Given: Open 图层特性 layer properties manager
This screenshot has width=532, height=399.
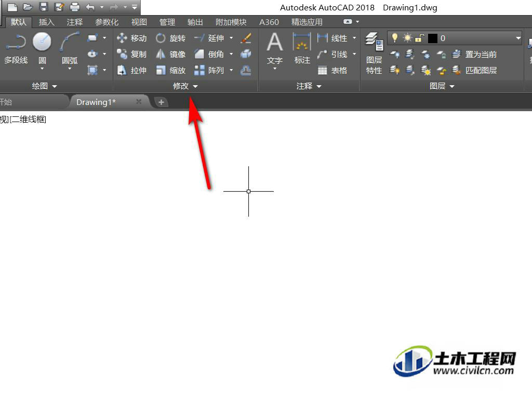Looking at the screenshot, I should coord(374,54).
